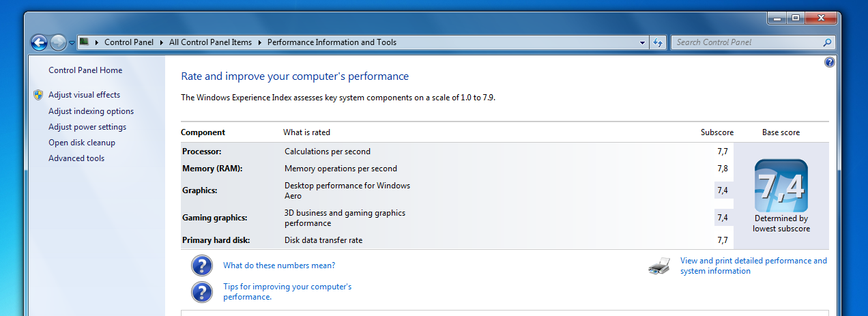Screen dimensions: 868x316
Task: Click the Memory (RAM) row label
Action: coord(212,169)
